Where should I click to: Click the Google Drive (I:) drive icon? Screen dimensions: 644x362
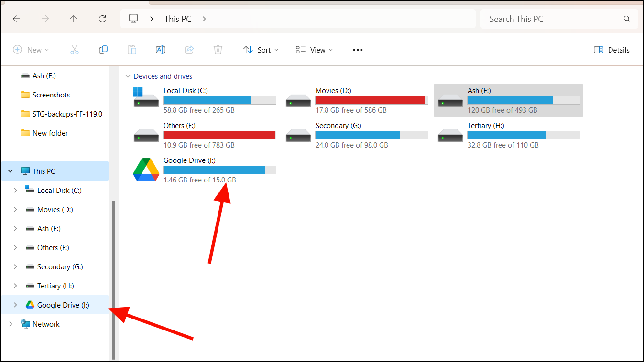[146, 170]
